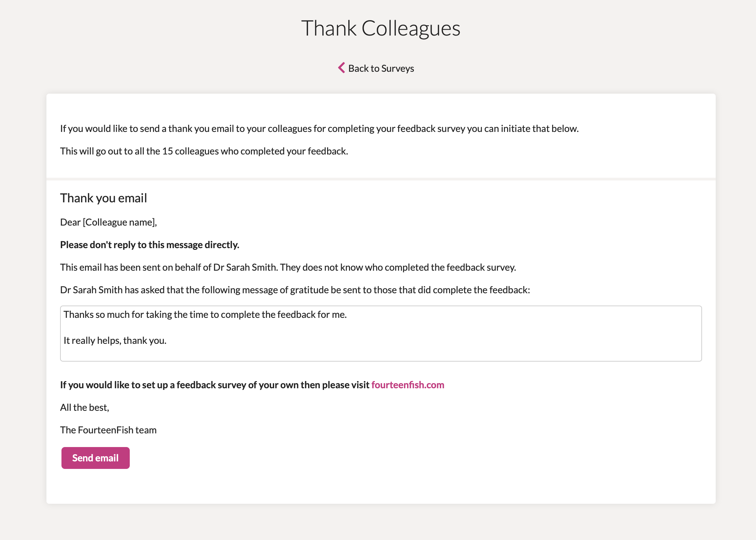Click the '15 colleagues' recipient count sentence

[204, 151]
